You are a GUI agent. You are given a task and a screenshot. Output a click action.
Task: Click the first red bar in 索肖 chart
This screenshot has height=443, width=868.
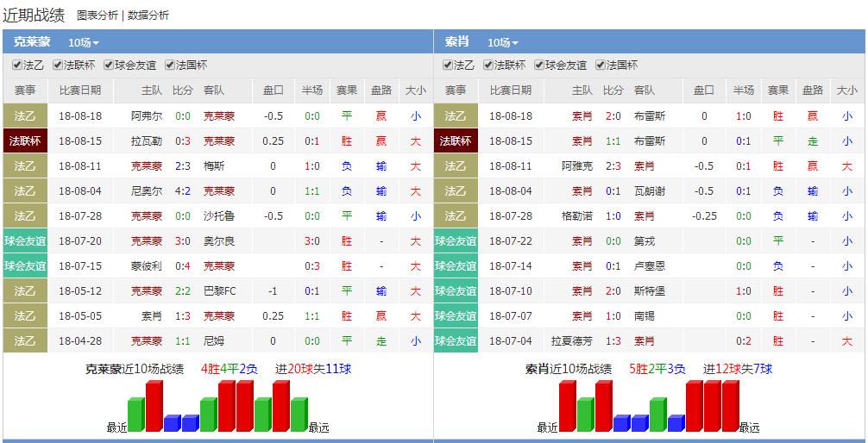(x=567, y=406)
